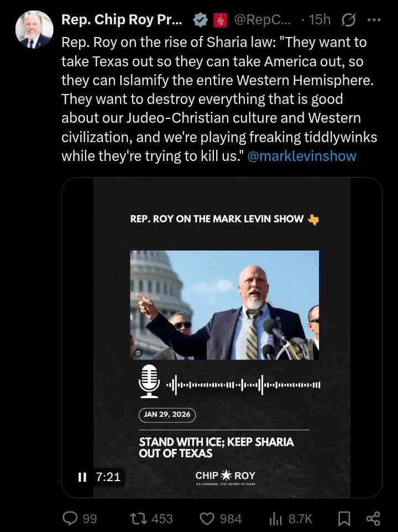Like the post with heart icon
The image size is (398, 532).
tap(206, 519)
